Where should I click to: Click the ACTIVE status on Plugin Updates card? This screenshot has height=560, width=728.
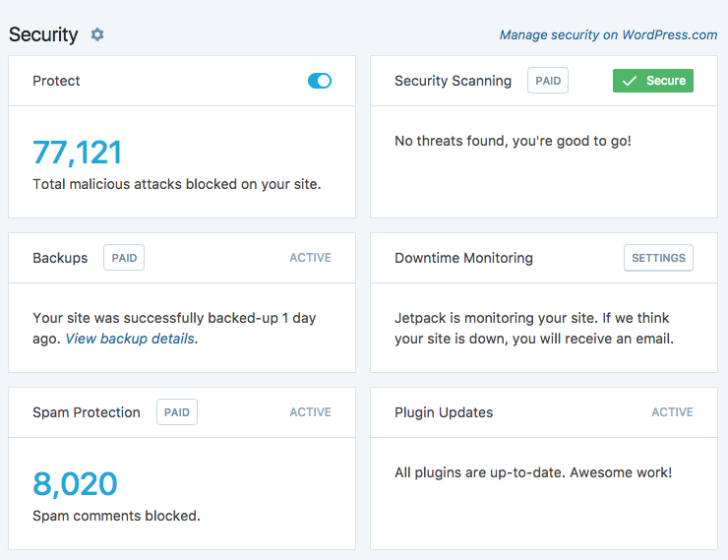tap(672, 412)
